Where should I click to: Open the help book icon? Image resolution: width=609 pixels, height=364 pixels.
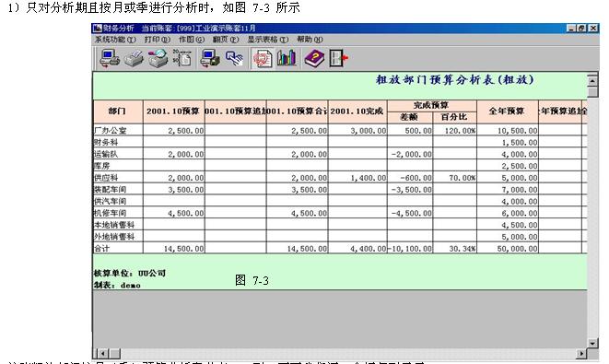click(x=314, y=59)
